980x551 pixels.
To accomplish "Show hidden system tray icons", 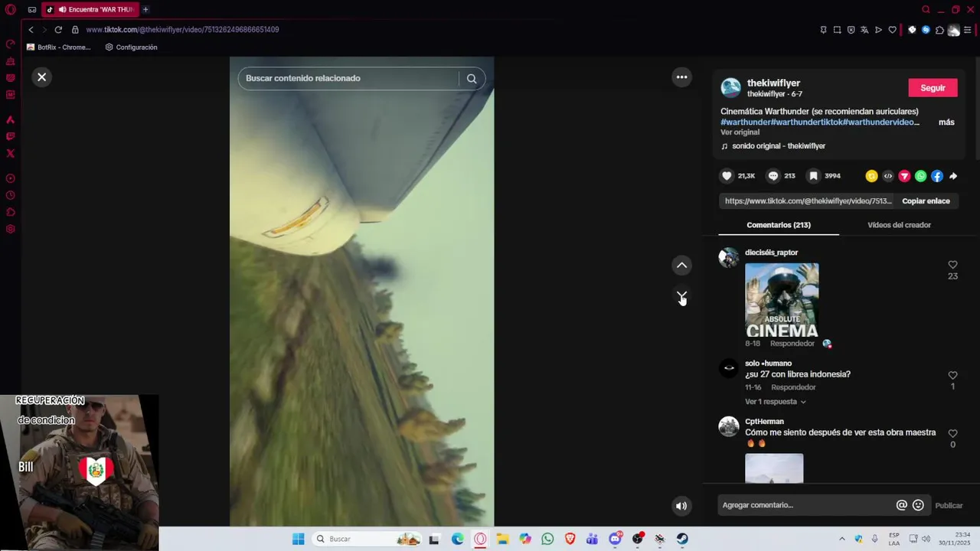I will (841, 539).
